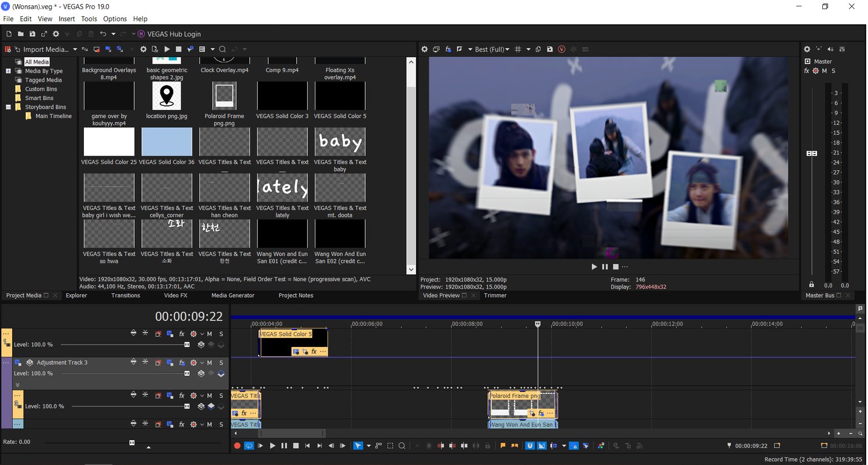868x465 pixels.
Task: Open the Best (Full) preview quality dropdown
Action: coord(492,49)
